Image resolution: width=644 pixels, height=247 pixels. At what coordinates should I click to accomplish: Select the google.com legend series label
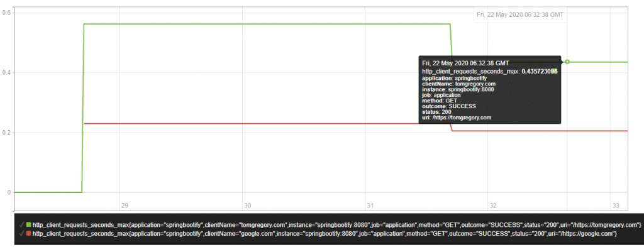tap(325, 233)
